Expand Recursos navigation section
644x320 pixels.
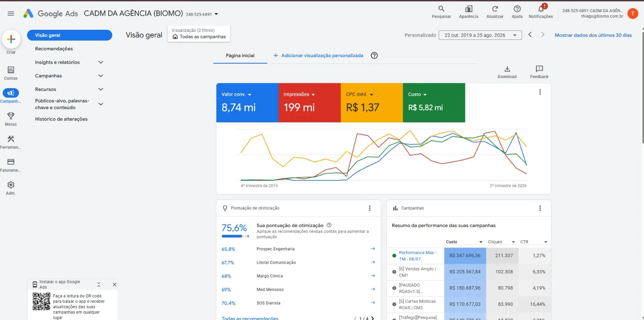pyautogui.click(x=101, y=89)
